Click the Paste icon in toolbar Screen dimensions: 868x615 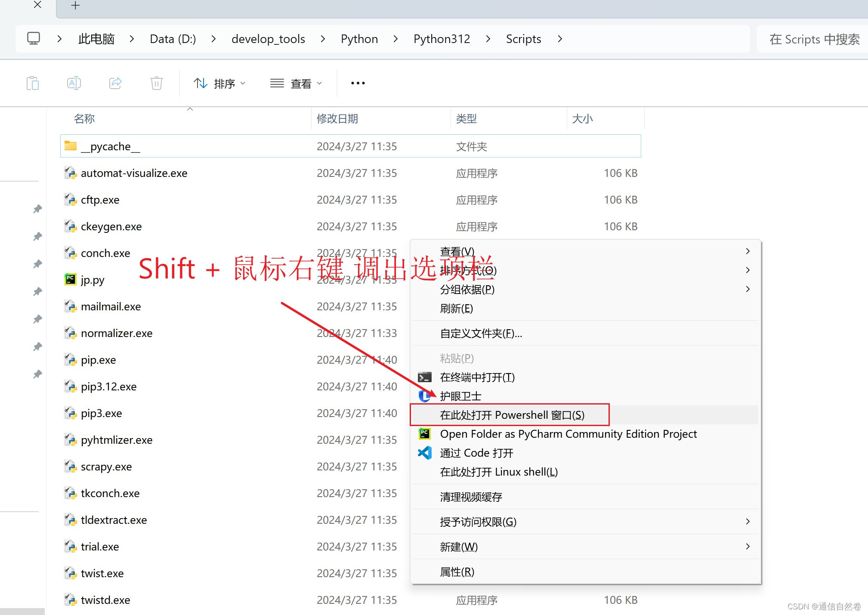(x=33, y=83)
